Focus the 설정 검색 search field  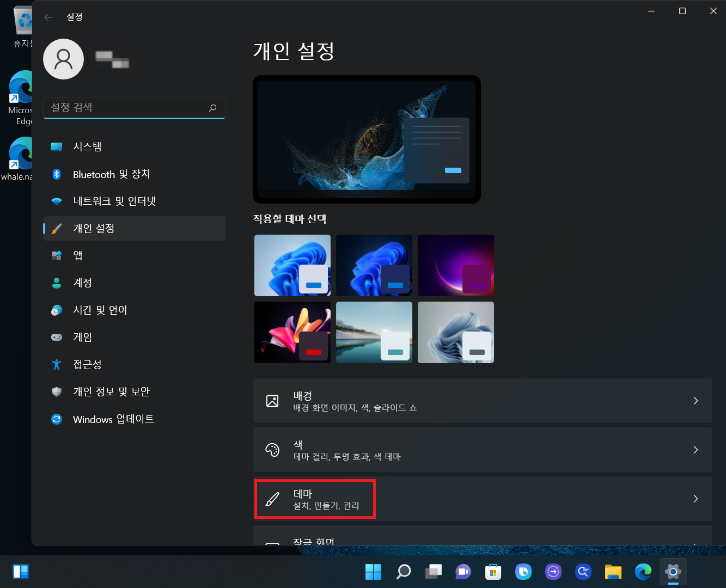pyautogui.click(x=134, y=108)
